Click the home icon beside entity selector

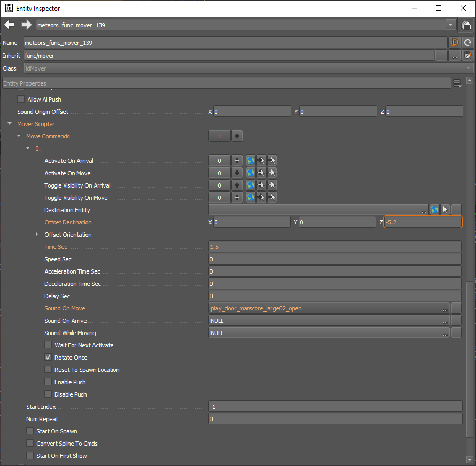(466, 25)
